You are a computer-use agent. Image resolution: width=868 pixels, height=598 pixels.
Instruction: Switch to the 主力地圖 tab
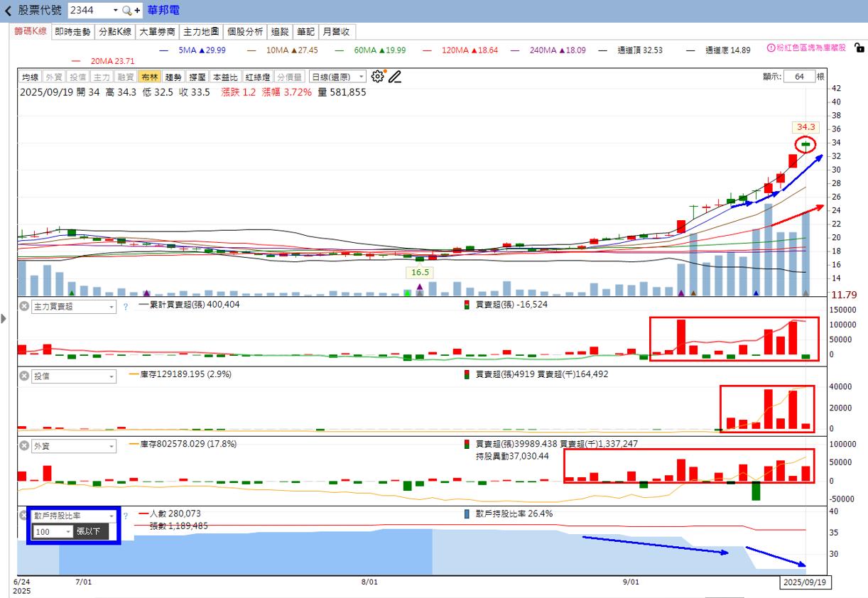pyautogui.click(x=201, y=31)
